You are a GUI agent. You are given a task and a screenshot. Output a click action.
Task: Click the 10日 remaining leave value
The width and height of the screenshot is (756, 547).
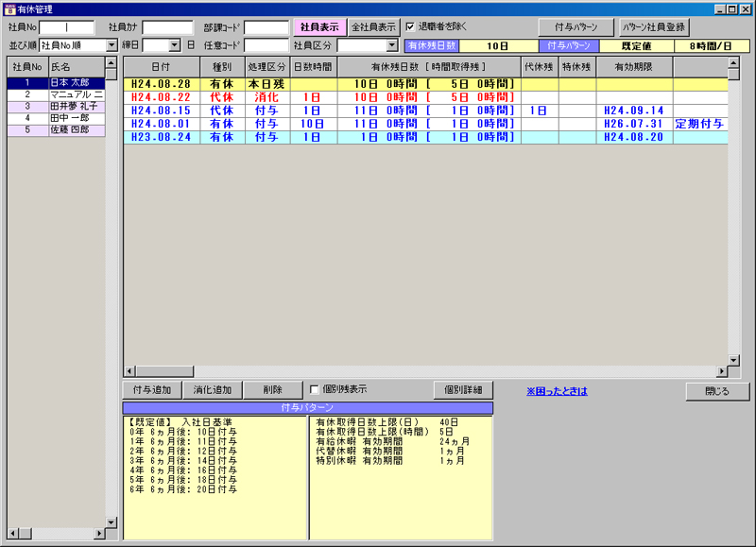(x=499, y=45)
